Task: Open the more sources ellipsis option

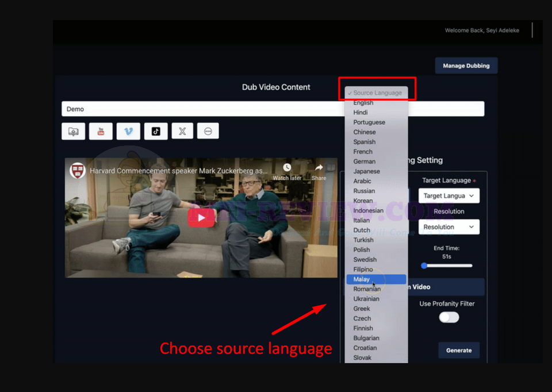Action: (208, 131)
